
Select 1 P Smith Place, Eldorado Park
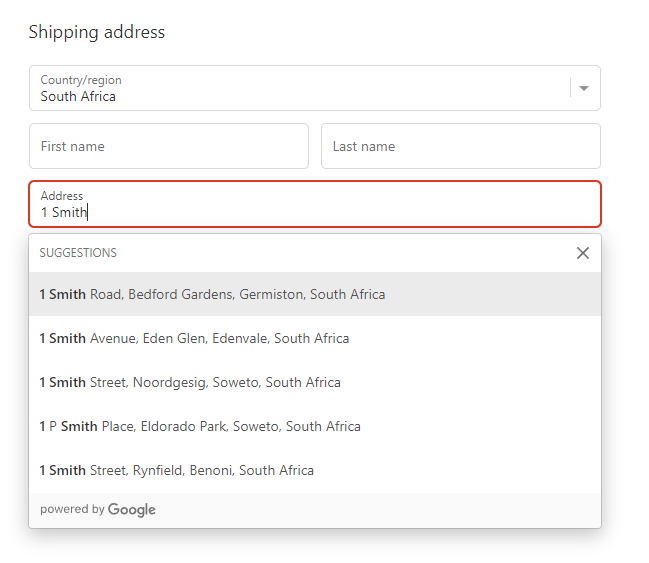point(200,426)
